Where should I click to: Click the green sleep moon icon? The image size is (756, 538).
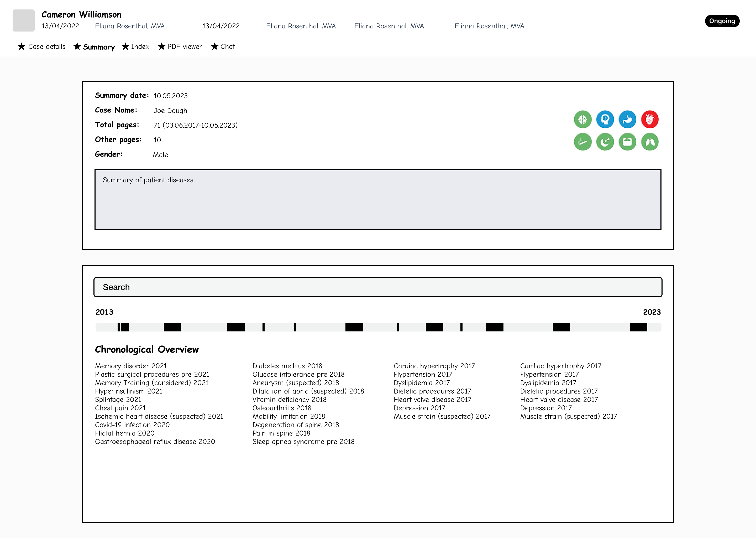pyautogui.click(x=605, y=142)
